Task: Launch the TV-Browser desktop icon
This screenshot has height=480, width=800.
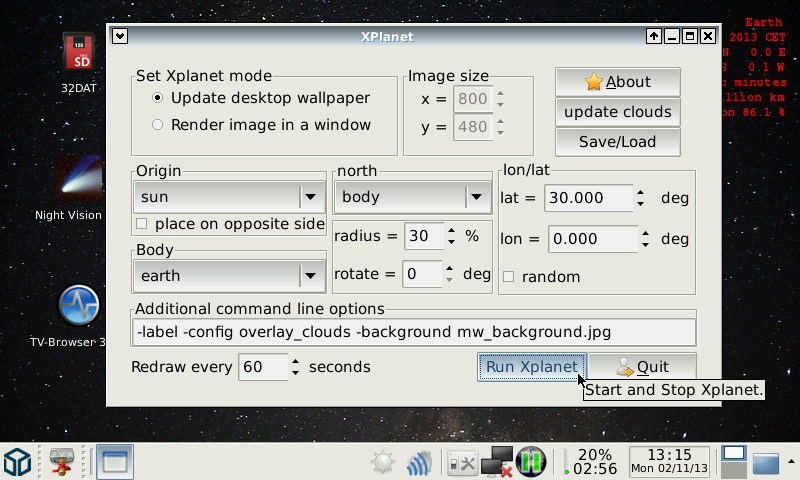Action: [x=78, y=306]
